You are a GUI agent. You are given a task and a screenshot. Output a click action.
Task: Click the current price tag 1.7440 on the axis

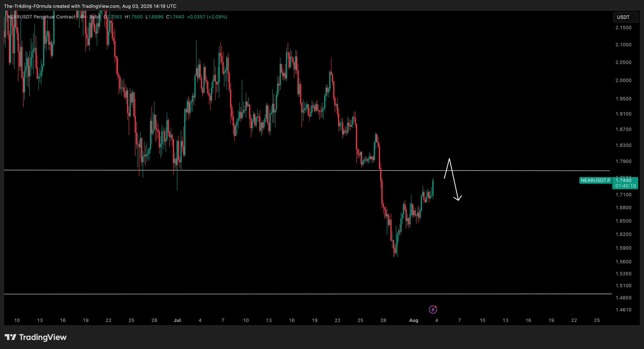(x=624, y=180)
